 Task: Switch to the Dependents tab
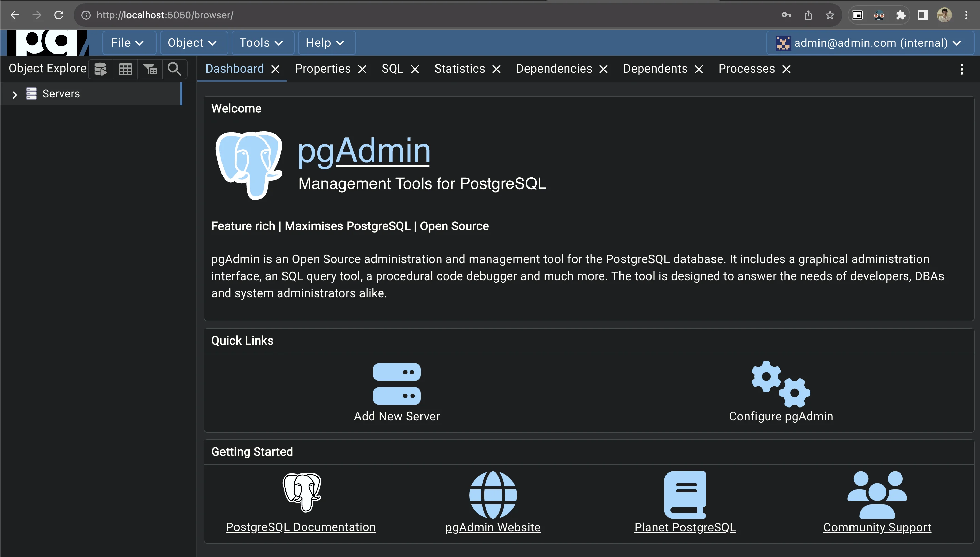click(655, 69)
